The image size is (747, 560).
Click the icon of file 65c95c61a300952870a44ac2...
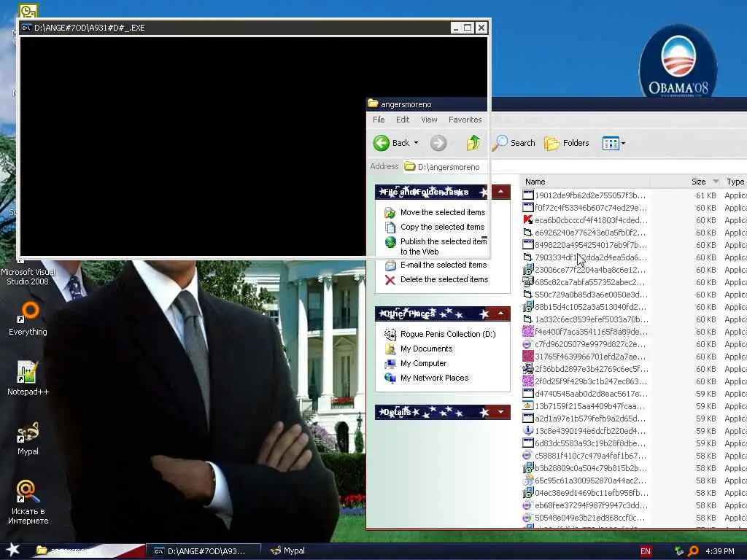click(528, 480)
